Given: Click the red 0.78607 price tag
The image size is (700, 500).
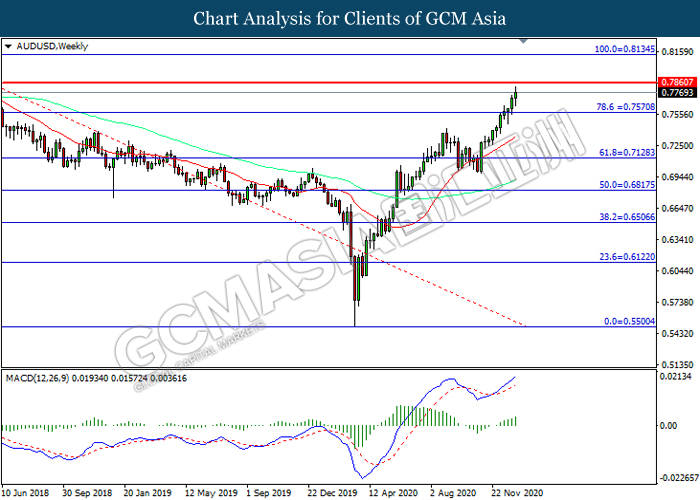Looking at the screenshot, I should coord(677,82).
